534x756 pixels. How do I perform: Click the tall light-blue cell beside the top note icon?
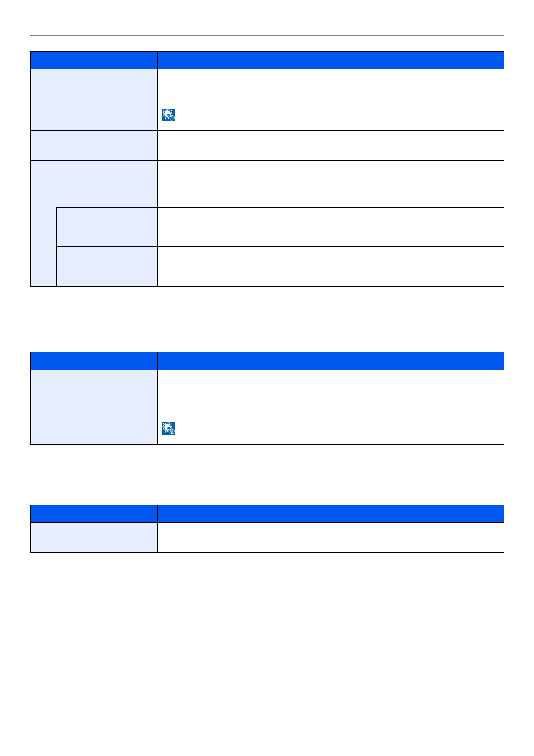[94, 100]
